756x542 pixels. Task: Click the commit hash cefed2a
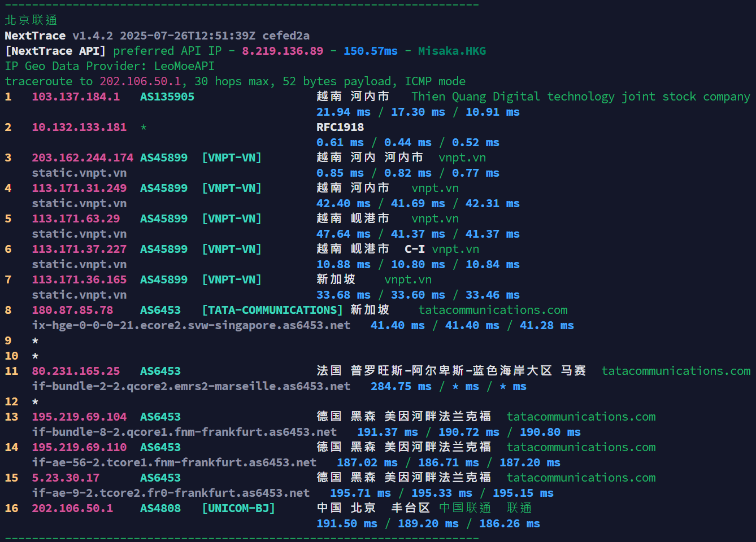(286, 36)
